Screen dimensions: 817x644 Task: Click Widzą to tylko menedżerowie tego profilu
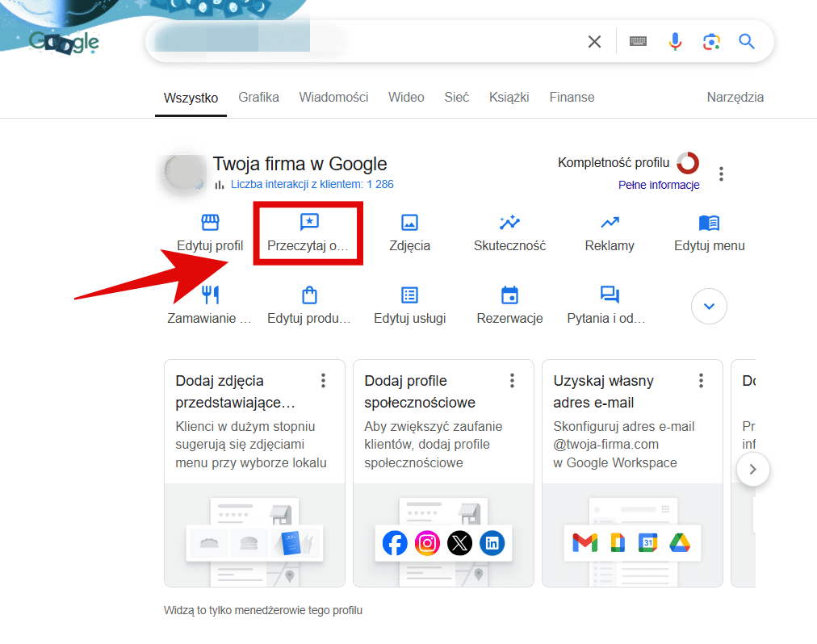[x=263, y=610]
